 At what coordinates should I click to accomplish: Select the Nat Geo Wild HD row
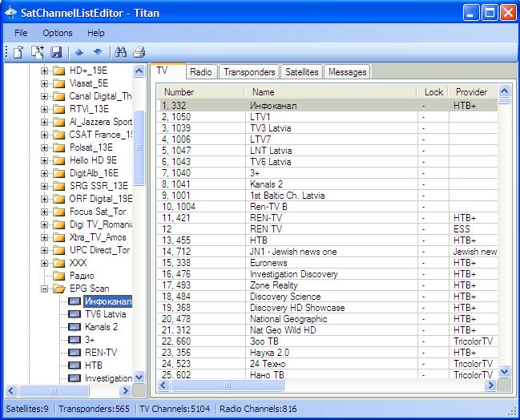click(327, 330)
